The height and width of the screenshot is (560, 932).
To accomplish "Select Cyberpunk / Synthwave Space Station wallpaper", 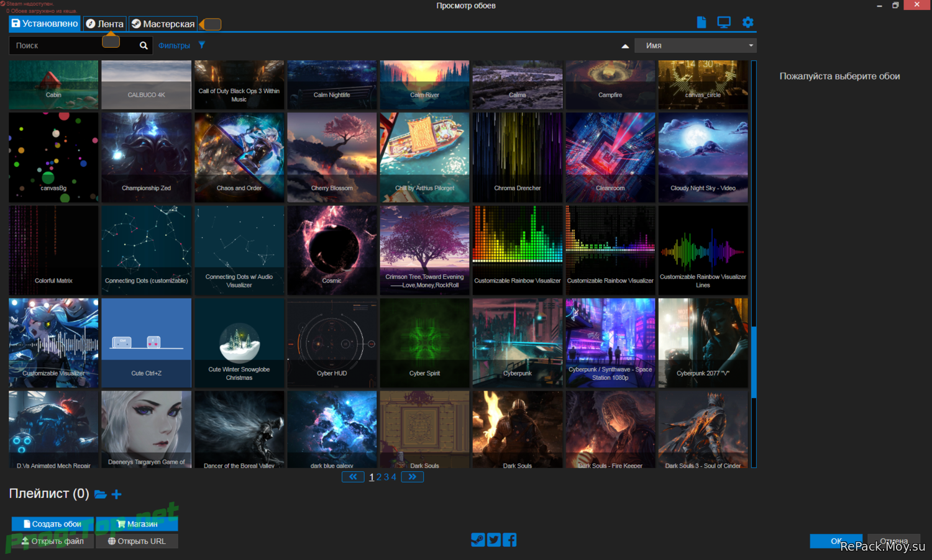I will pos(610,343).
